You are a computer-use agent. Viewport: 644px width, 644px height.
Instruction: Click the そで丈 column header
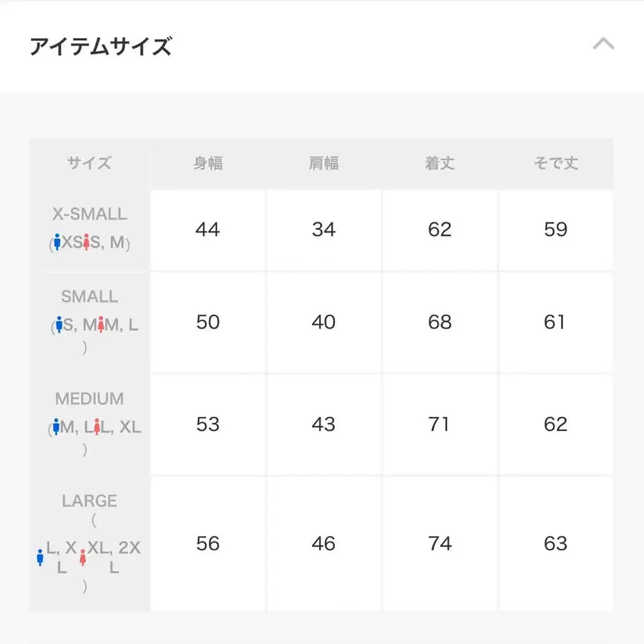[555, 163]
